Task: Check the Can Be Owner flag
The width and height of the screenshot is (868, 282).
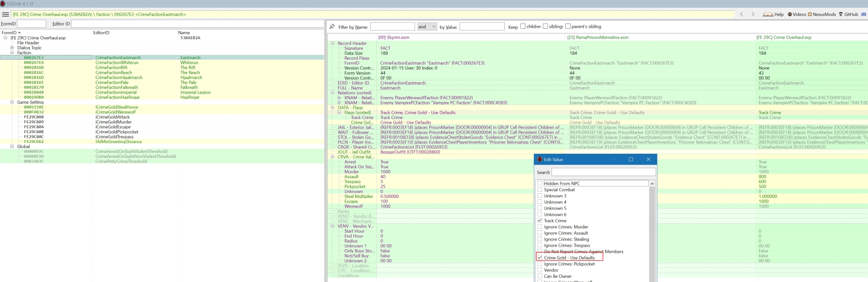Action: (x=540, y=276)
